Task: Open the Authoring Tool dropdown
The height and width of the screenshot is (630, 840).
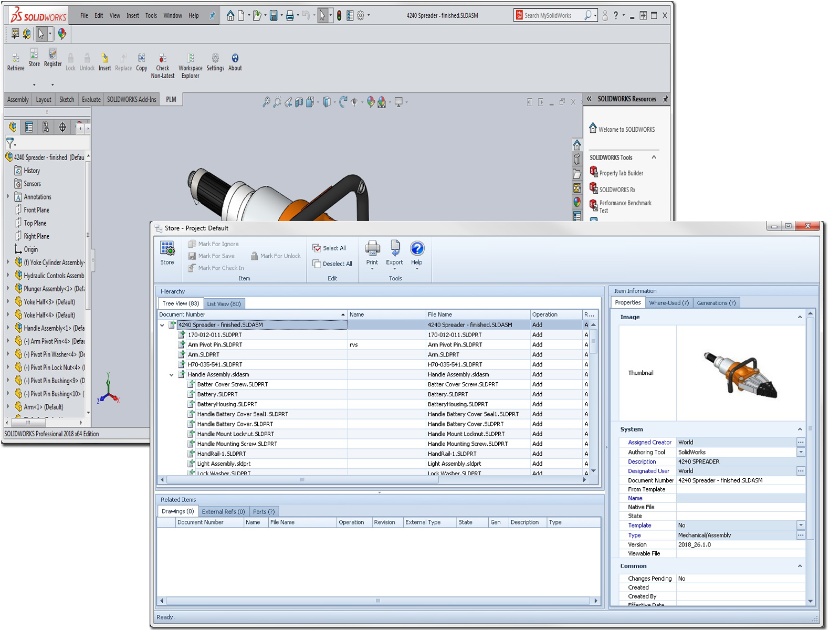Action: (x=801, y=452)
